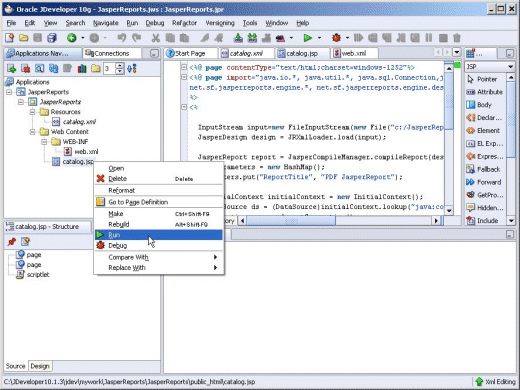This screenshot has height=390, width=520.
Task: Choose Rebuild from the context menu
Action: pos(159,224)
